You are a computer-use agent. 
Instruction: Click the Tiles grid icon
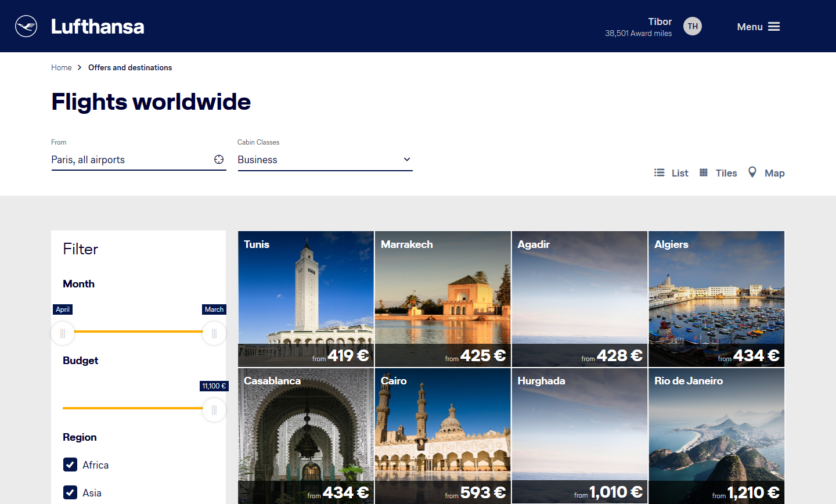[x=704, y=172]
